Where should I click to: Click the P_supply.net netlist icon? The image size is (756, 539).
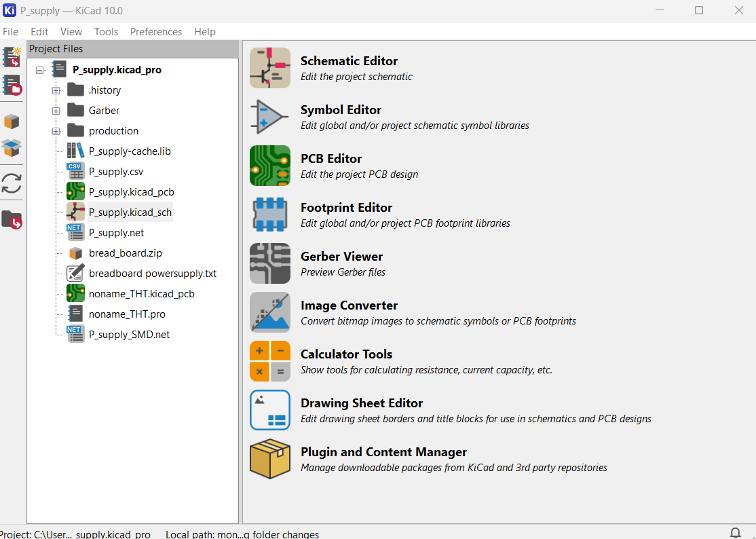(76, 232)
